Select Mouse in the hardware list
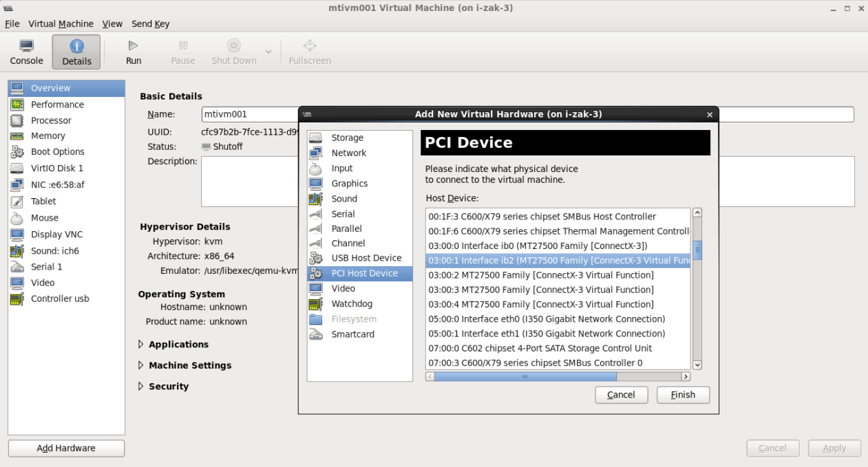868x467 pixels. [x=67, y=218]
